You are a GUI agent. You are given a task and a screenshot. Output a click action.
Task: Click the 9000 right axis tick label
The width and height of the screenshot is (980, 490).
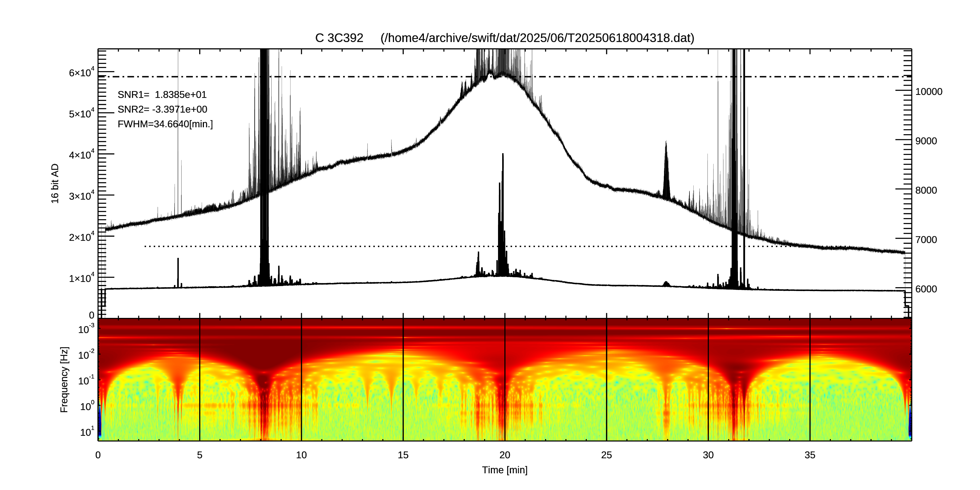926,141
